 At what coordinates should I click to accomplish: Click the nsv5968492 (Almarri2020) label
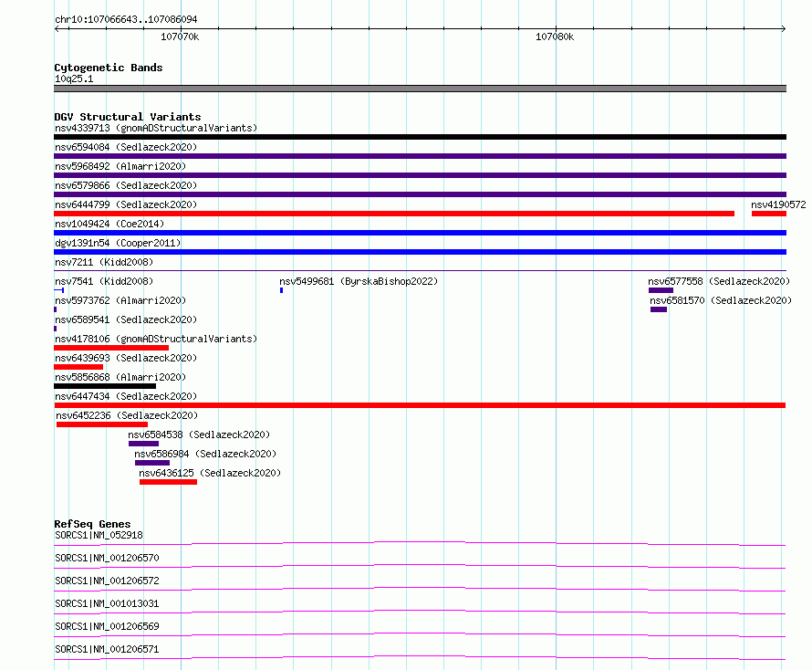tap(120, 166)
